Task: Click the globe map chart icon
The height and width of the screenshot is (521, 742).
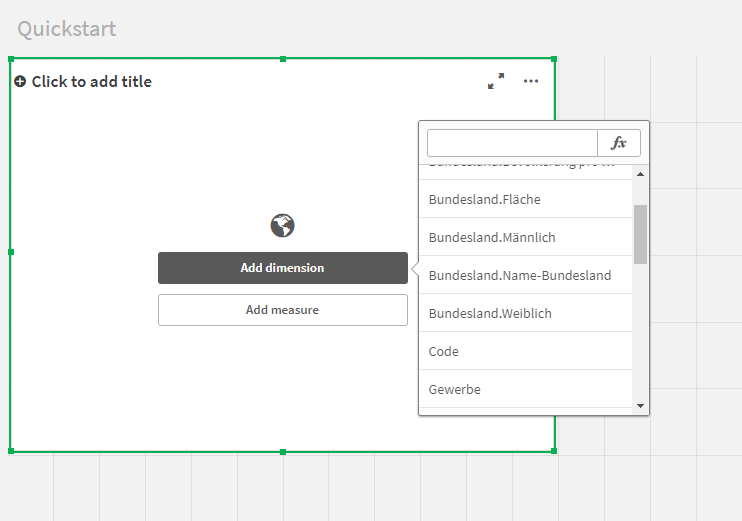Action: point(282,226)
